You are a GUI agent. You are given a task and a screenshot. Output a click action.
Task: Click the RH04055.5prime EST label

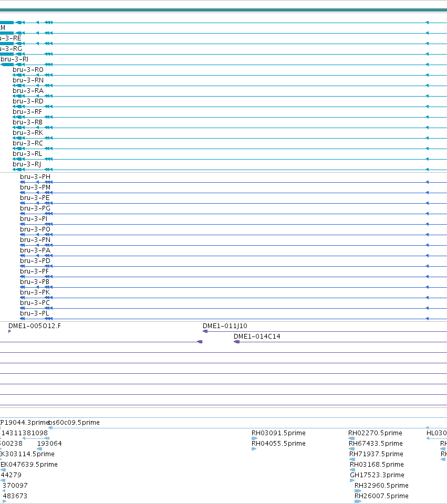(x=278, y=444)
